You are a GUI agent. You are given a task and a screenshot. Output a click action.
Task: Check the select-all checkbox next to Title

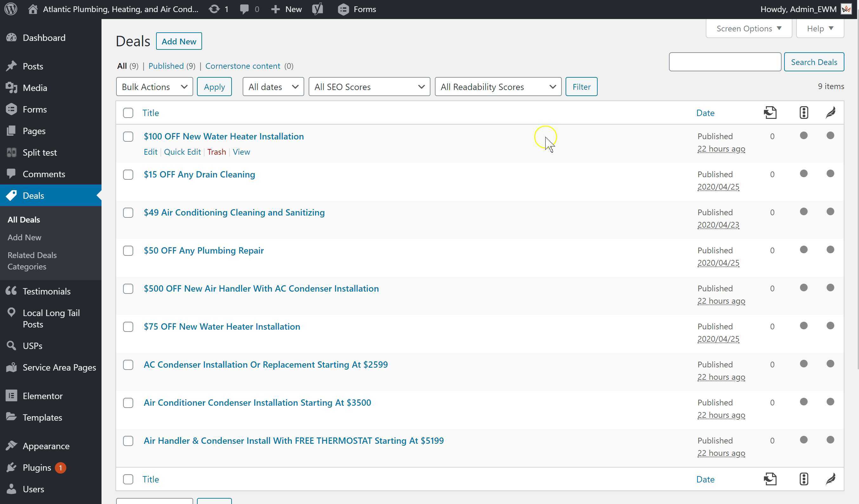point(128,113)
